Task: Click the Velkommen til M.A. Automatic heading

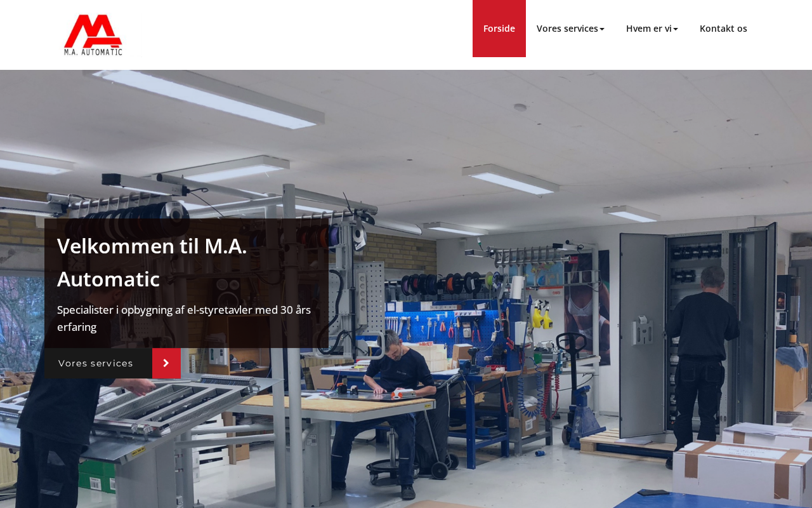Action: click(x=152, y=262)
